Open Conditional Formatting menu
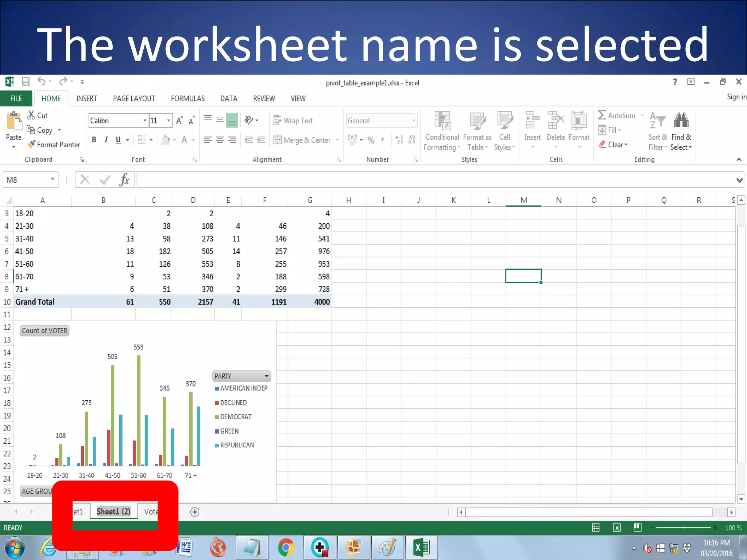The height and width of the screenshot is (560, 747). click(442, 131)
